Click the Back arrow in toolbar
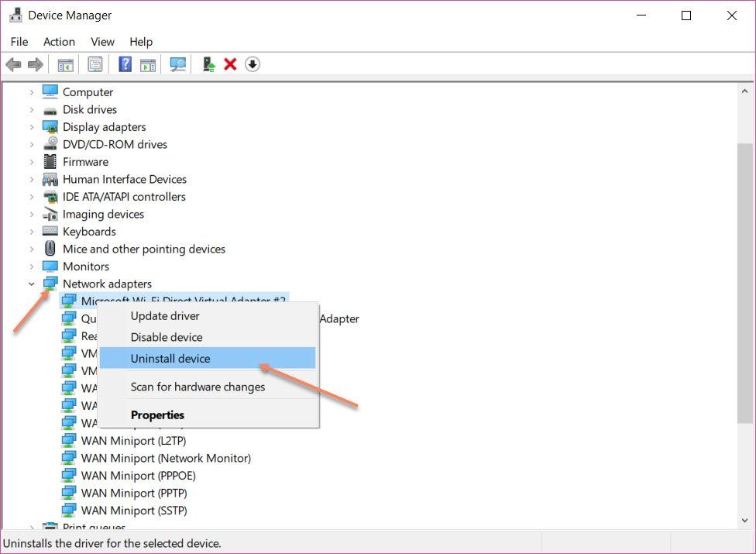Image resolution: width=756 pixels, height=554 pixels. [x=13, y=64]
